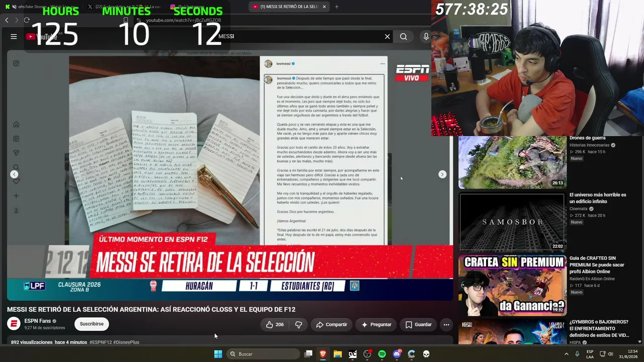The height and width of the screenshot is (362, 644).
Task: Open site settings icon beside the URL
Action: [x=138, y=20]
